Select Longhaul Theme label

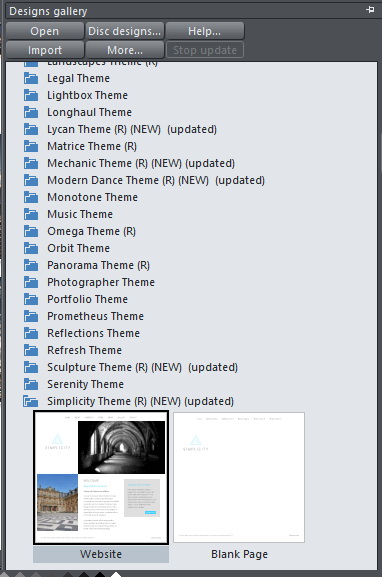pyautogui.click(x=89, y=112)
